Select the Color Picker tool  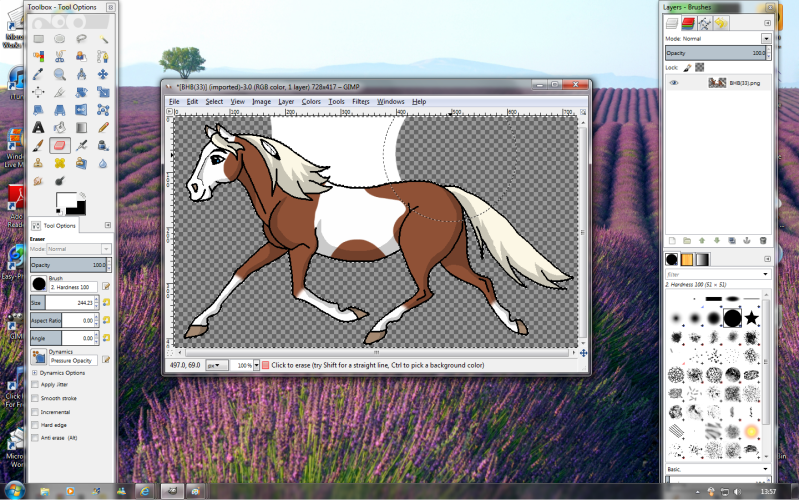[x=39, y=74]
